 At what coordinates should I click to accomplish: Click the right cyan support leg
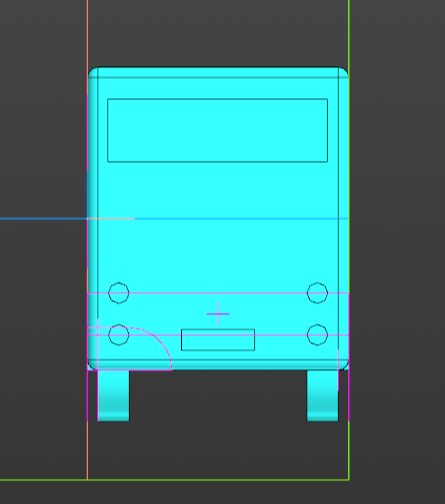(x=323, y=396)
